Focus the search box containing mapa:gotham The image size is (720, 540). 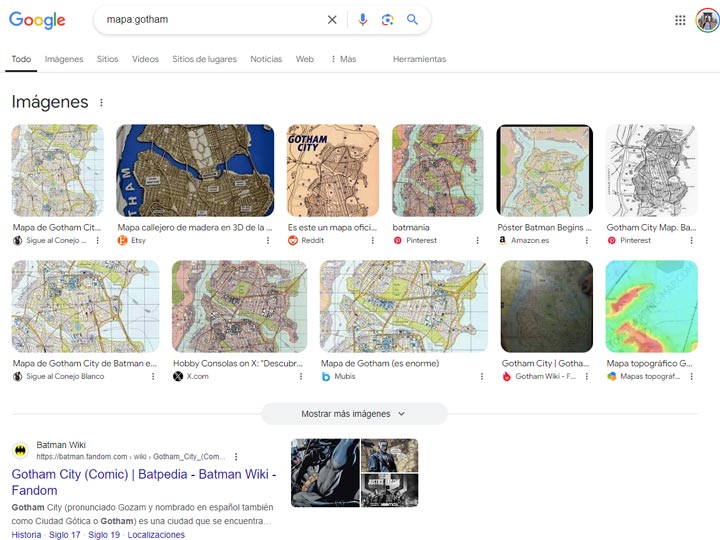211,20
